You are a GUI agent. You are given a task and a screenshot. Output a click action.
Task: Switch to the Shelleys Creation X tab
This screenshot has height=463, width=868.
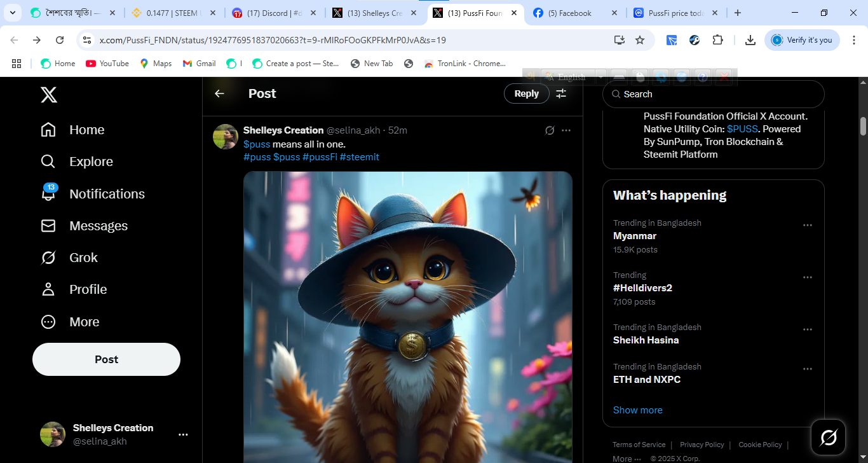click(x=375, y=13)
